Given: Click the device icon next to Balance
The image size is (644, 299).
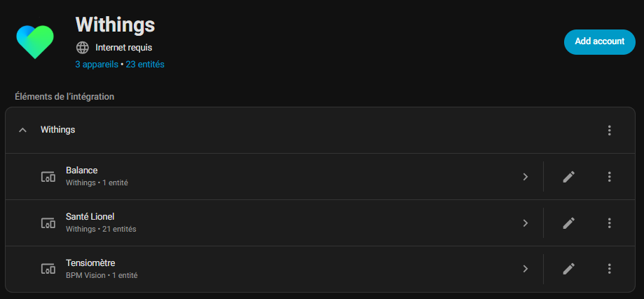Looking at the screenshot, I should pyautogui.click(x=48, y=177).
